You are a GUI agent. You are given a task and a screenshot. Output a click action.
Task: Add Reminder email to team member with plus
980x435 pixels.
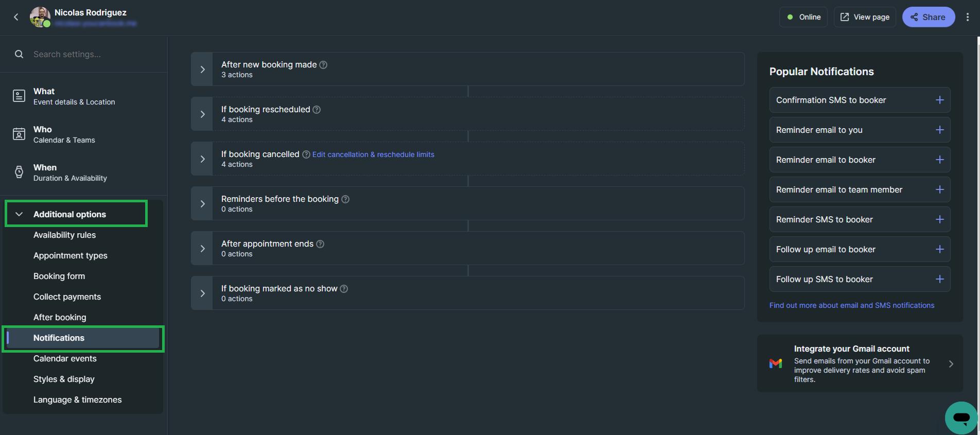(940, 189)
